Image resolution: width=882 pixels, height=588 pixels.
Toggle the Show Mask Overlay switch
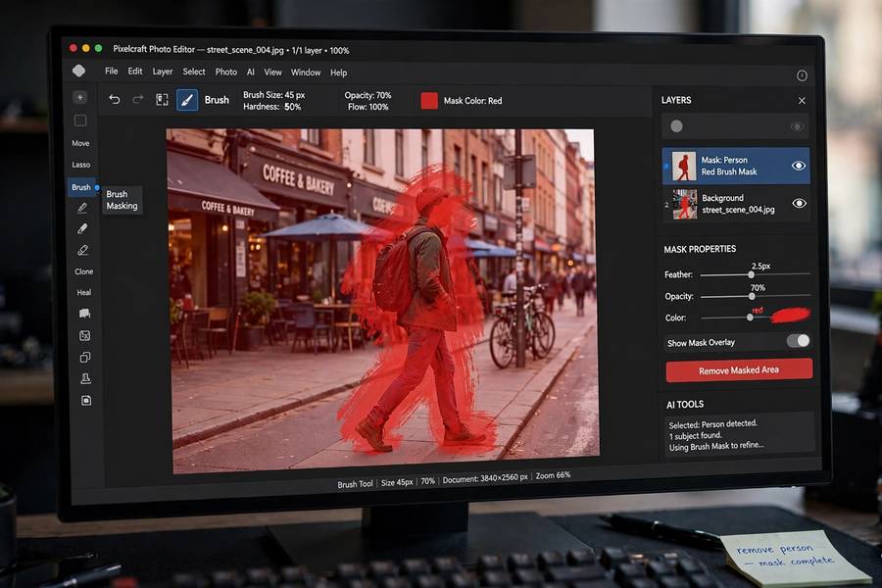(798, 340)
